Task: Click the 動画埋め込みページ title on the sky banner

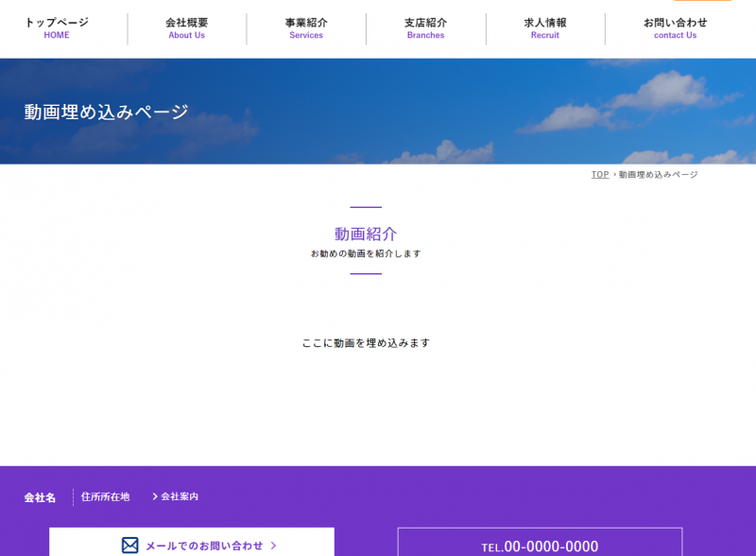Action: [107, 112]
